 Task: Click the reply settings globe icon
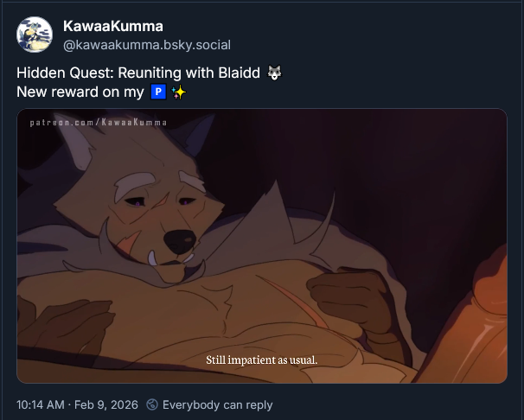152,404
